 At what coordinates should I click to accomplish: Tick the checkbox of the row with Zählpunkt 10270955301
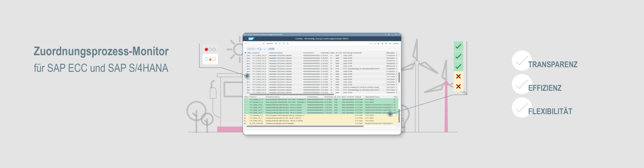pyautogui.click(x=245, y=61)
